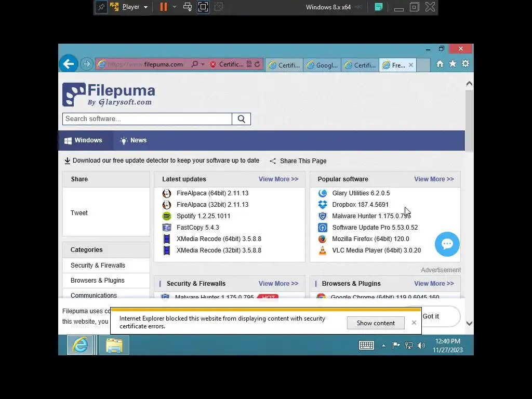Viewport: 532px width, 399px height.
Task: Click the page scrollbar down arrow
Action: coord(469,323)
